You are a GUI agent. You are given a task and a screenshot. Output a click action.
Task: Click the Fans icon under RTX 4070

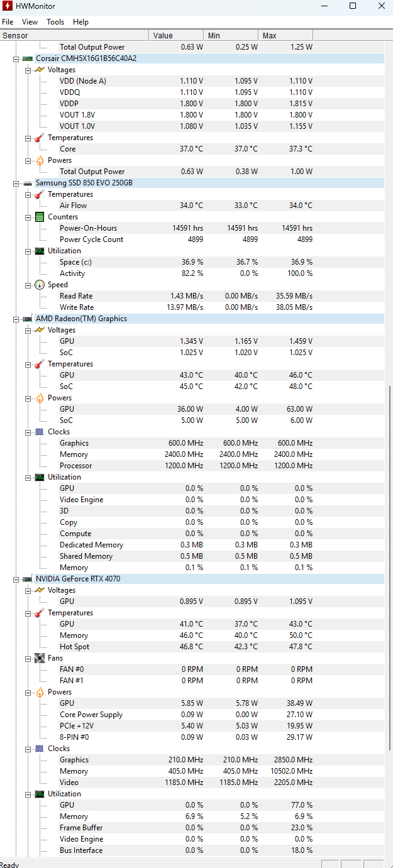pos(39,658)
